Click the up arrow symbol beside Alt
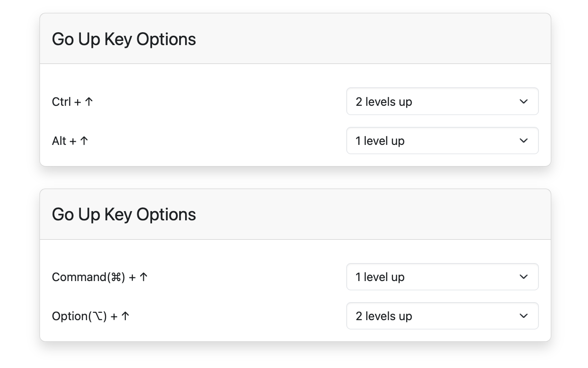Screen dimensions: 588x368 (x=84, y=141)
